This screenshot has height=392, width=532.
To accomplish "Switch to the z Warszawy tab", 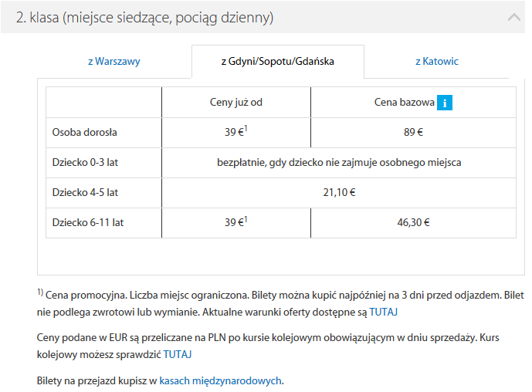I will (x=114, y=62).
